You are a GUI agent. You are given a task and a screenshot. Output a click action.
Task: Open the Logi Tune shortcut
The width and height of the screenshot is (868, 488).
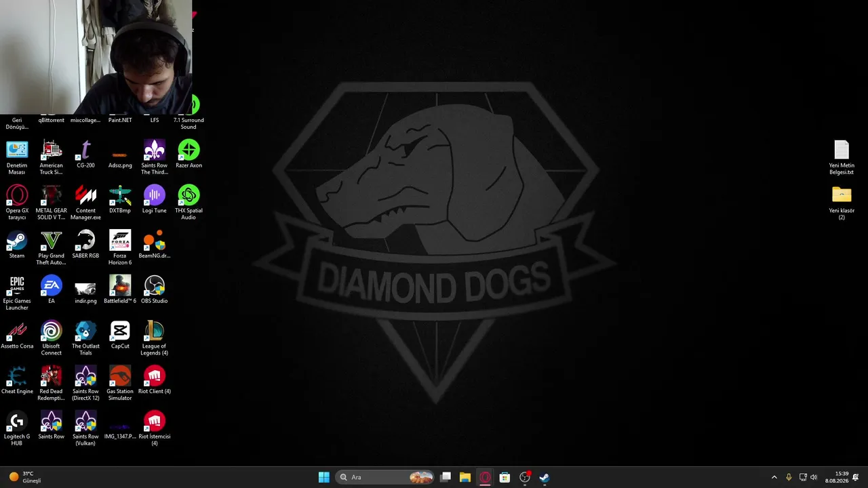coord(155,199)
